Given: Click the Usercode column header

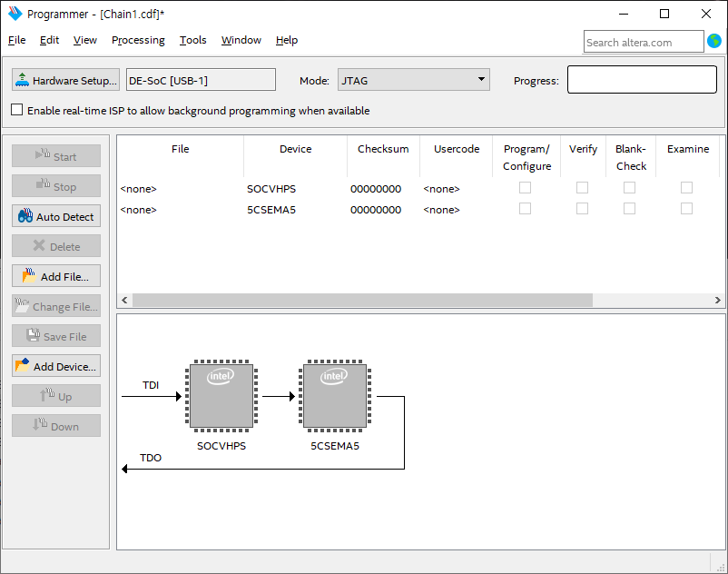Looking at the screenshot, I should pos(456,156).
